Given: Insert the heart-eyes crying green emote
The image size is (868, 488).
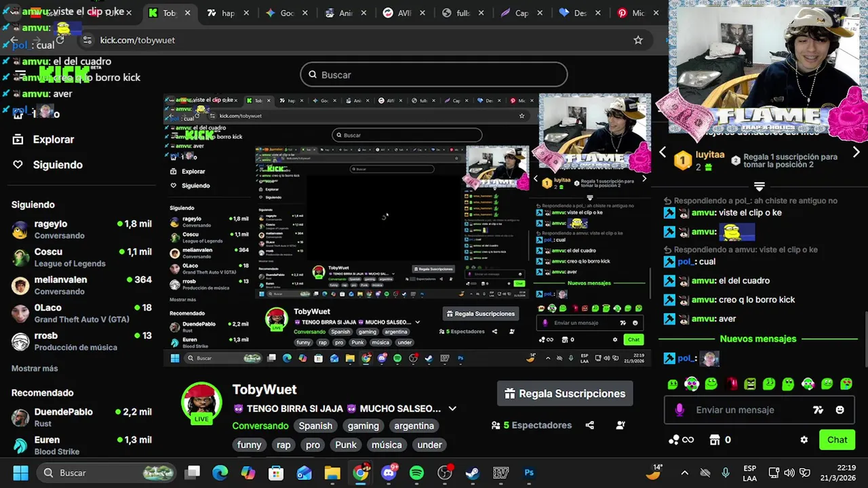Looking at the screenshot, I should tap(846, 384).
